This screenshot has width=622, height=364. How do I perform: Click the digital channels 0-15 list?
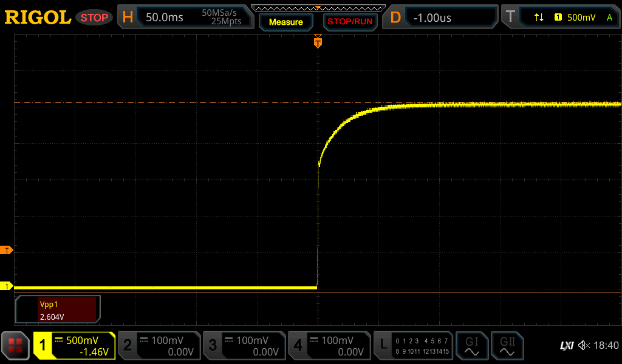[422, 346]
